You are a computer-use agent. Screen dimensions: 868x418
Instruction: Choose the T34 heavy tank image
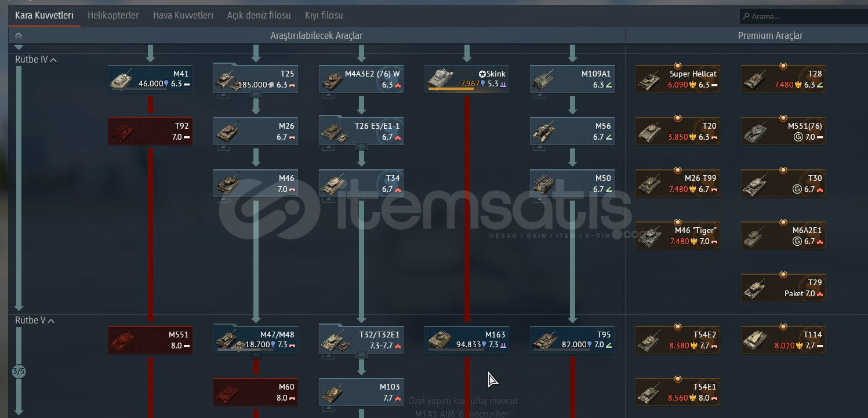[x=333, y=184]
